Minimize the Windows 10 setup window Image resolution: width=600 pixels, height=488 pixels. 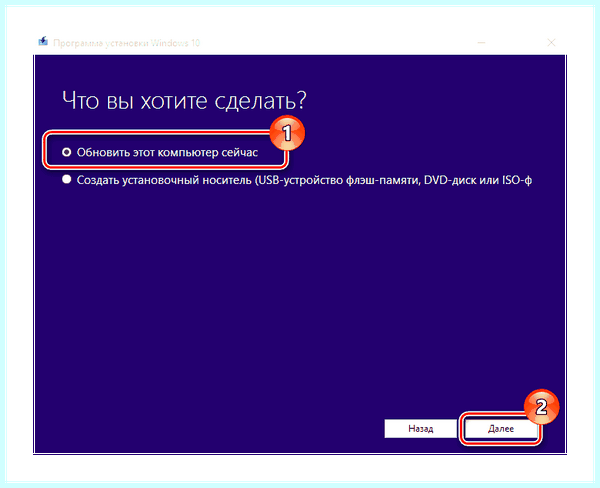click(481, 42)
